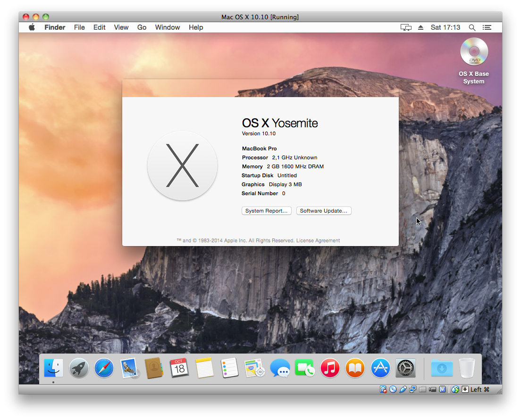This screenshot has height=420, width=521.
Task: Click VirtualBox network adapters status icon
Action: (412, 389)
